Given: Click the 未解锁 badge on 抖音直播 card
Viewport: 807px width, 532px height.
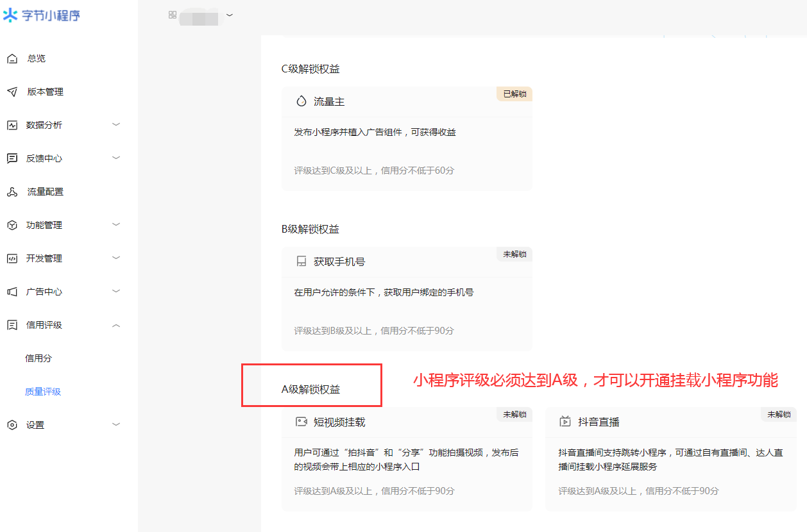Looking at the screenshot, I should coord(779,415).
